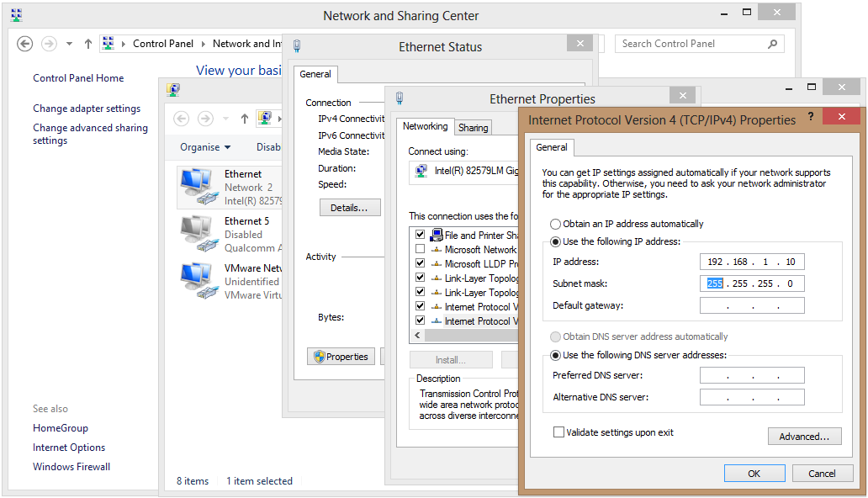Enable the Microsoft Network component checkbox

pos(421,249)
